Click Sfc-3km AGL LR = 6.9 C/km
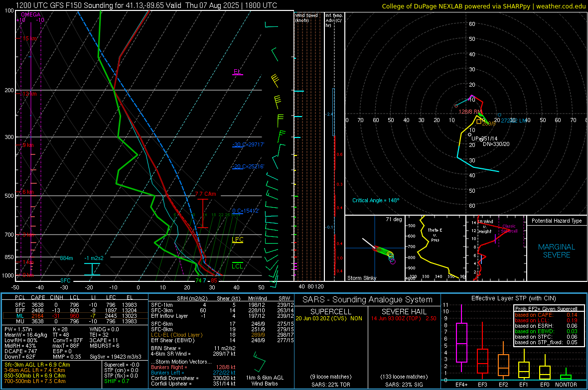The height and width of the screenshot is (390, 588). pos(37,365)
